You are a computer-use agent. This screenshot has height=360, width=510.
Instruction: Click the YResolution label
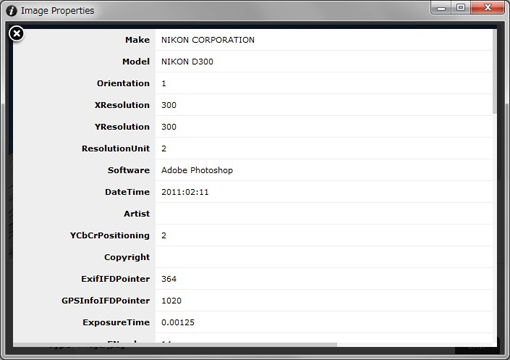point(122,127)
